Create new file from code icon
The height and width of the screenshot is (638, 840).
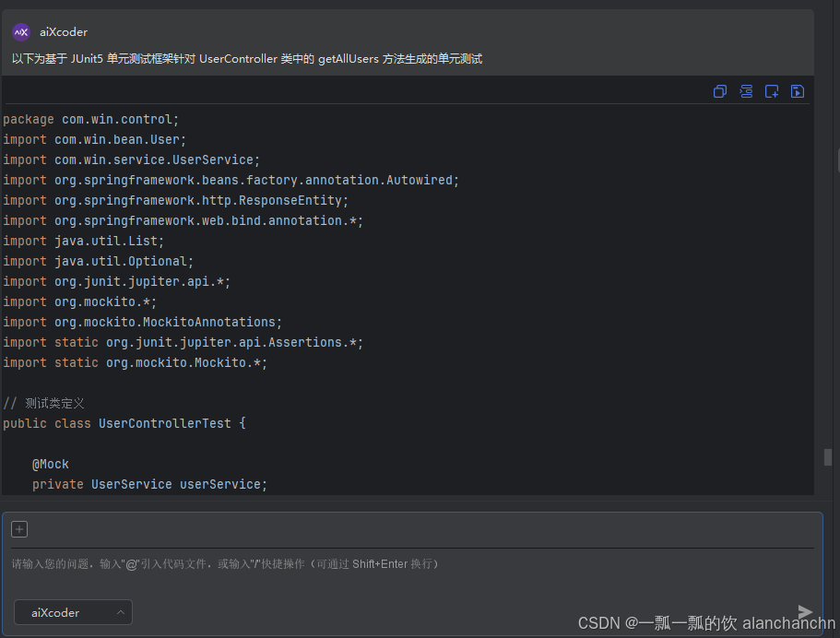tap(772, 91)
